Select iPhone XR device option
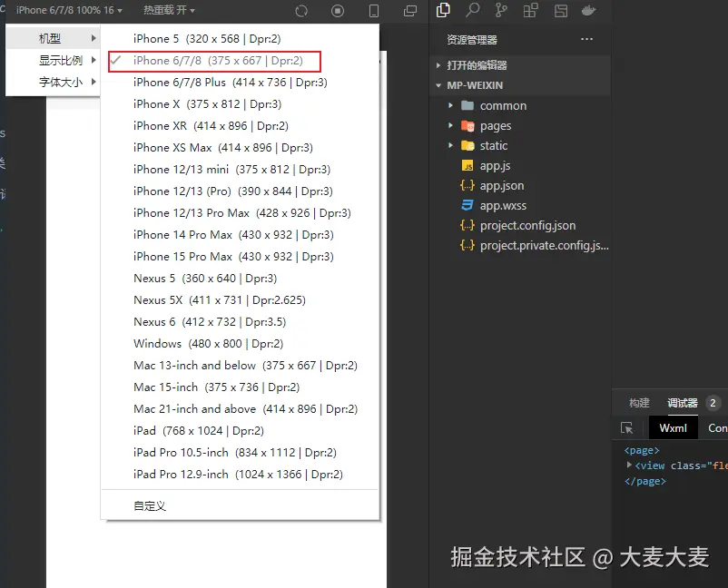The image size is (728, 588). pos(240,126)
